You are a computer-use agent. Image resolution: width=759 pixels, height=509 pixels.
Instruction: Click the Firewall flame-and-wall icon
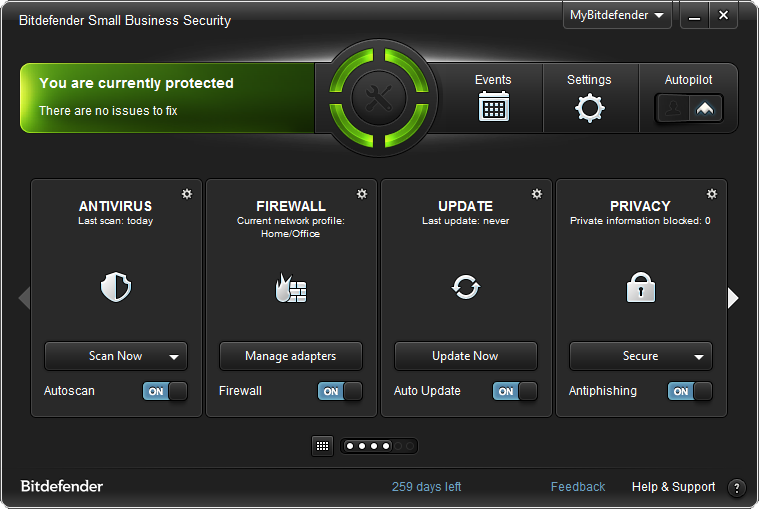[x=291, y=289]
